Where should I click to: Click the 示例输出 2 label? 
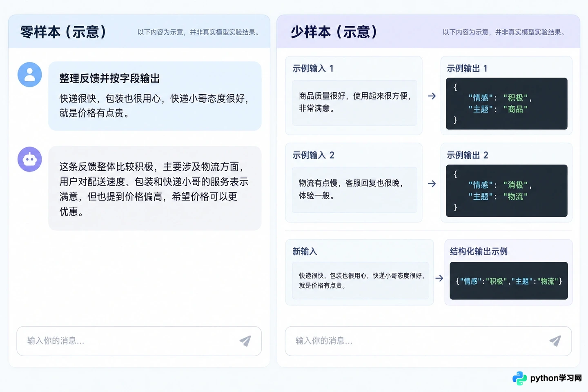coord(467,155)
